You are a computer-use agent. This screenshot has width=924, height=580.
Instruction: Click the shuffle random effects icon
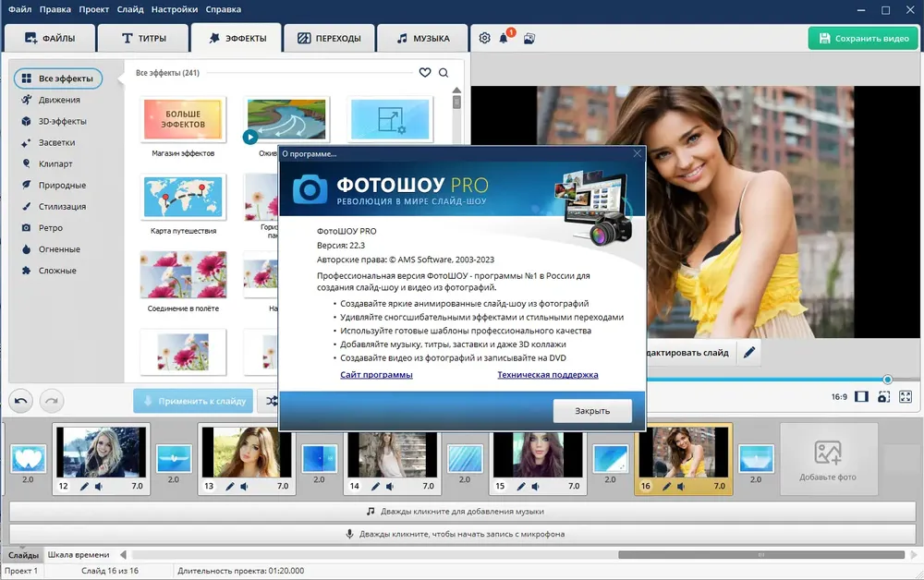click(270, 401)
